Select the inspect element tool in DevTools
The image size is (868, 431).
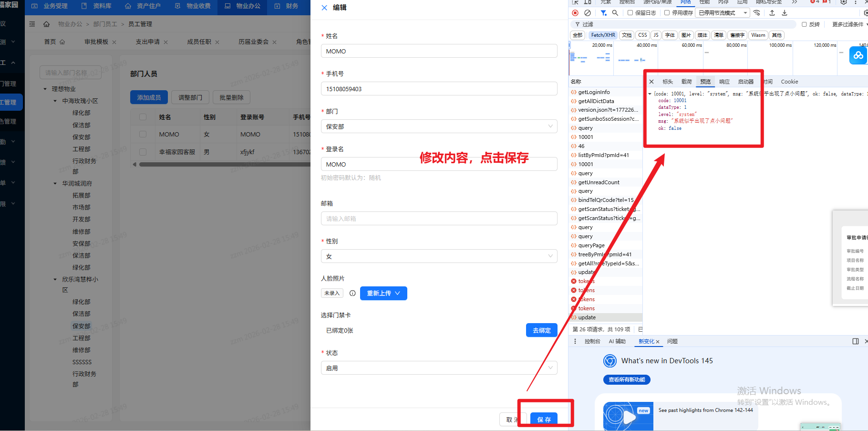pyautogui.click(x=575, y=2)
